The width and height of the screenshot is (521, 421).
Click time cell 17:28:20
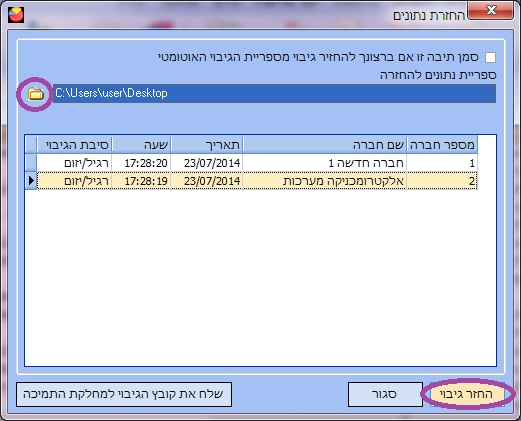pos(141,163)
